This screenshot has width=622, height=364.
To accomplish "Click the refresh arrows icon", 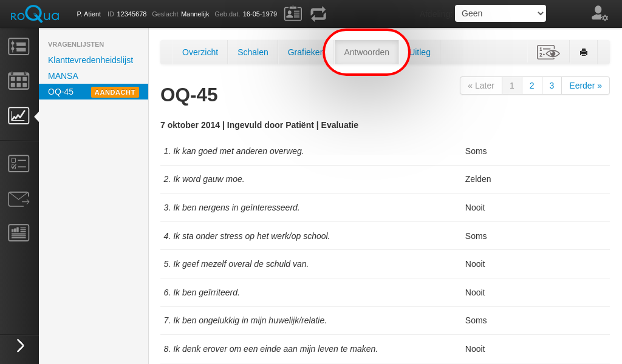I will coord(318,14).
